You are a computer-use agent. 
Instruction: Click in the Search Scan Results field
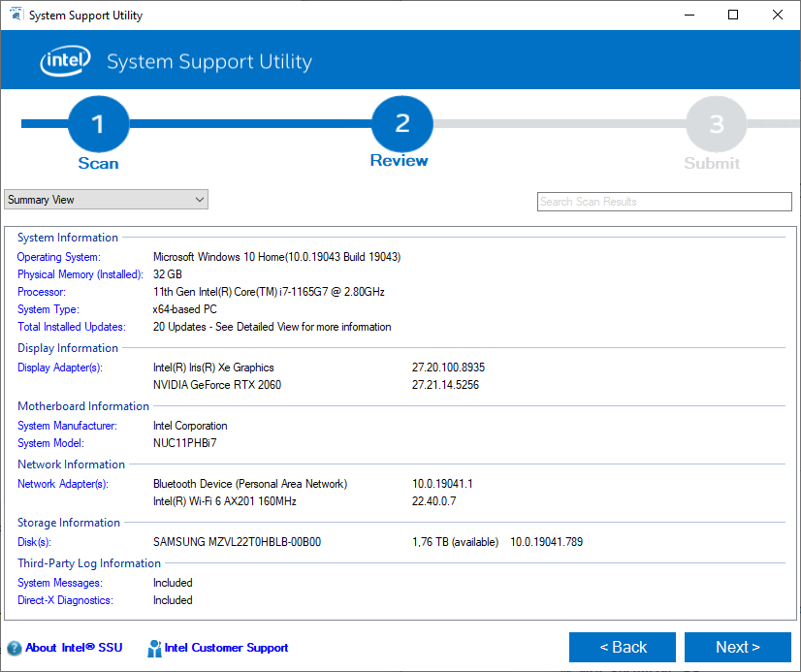click(x=664, y=202)
